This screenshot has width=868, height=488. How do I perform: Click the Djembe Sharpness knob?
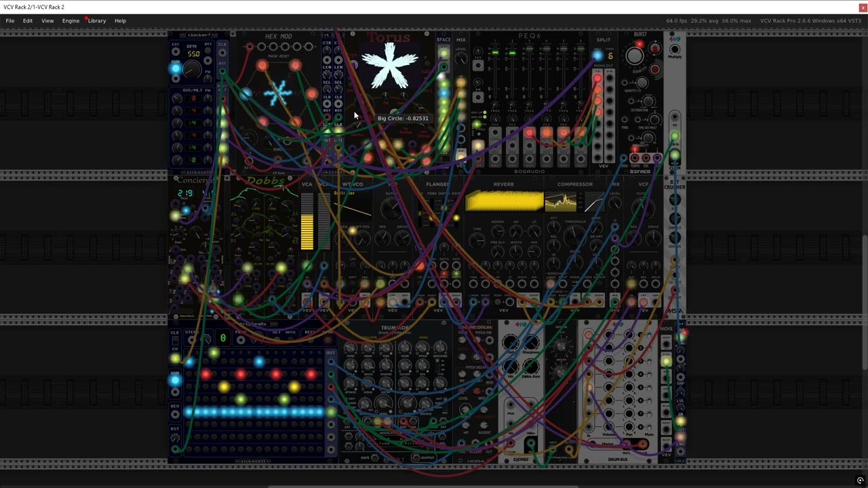530,343
